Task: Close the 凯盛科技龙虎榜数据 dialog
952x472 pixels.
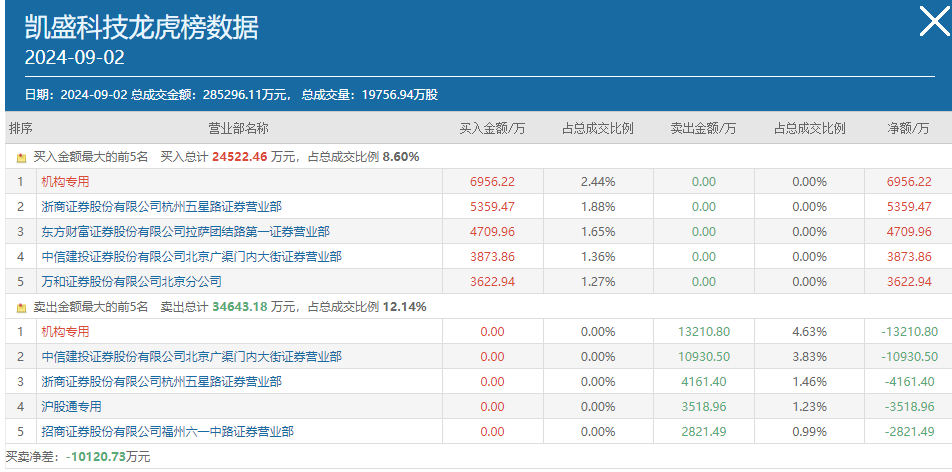Action: click(x=934, y=22)
